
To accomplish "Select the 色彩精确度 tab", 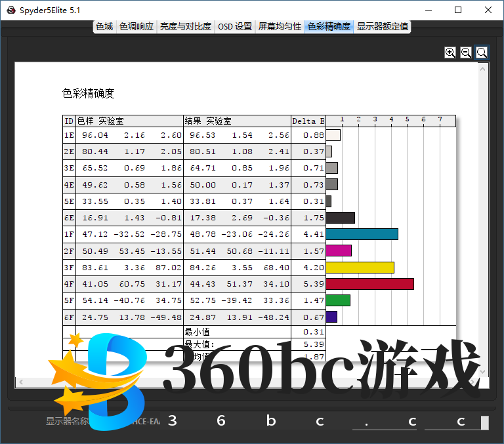I will coord(329,27).
